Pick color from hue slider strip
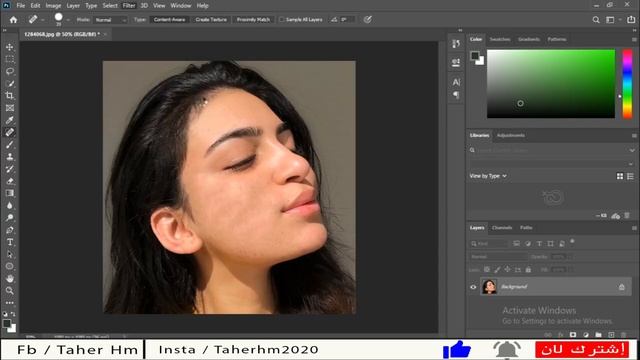 coord(627,84)
